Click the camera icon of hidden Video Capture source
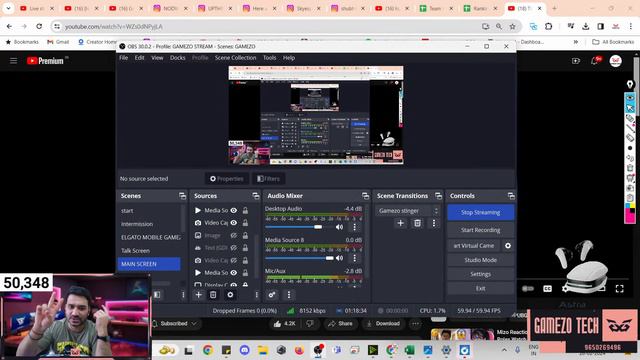The width and height of the screenshot is (640, 360). coord(198,260)
